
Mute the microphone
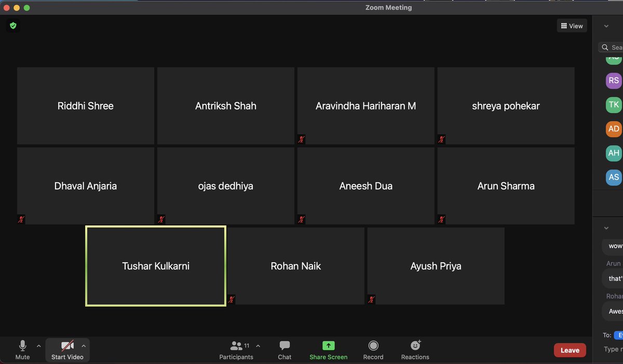click(x=22, y=349)
